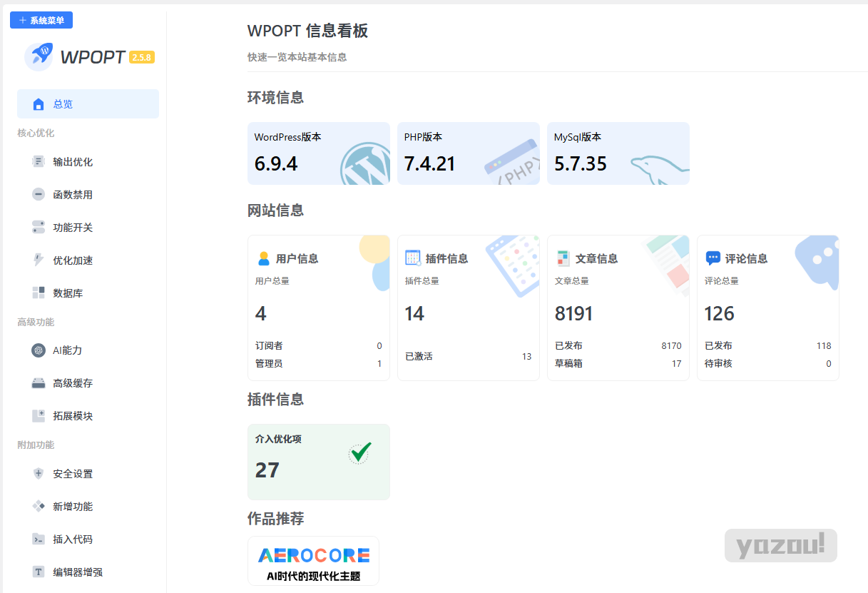Click the 插入代码 terminal icon

point(39,539)
